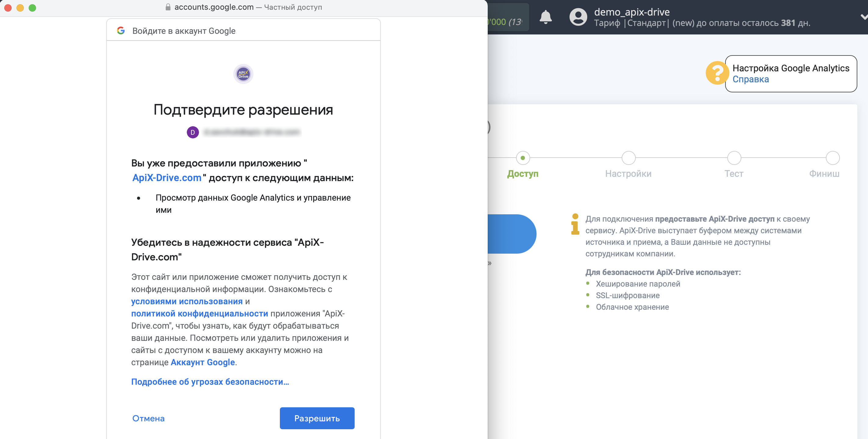Click Настройка Google Analytics title text
Screen dimensions: 868x439
tap(791, 68)
